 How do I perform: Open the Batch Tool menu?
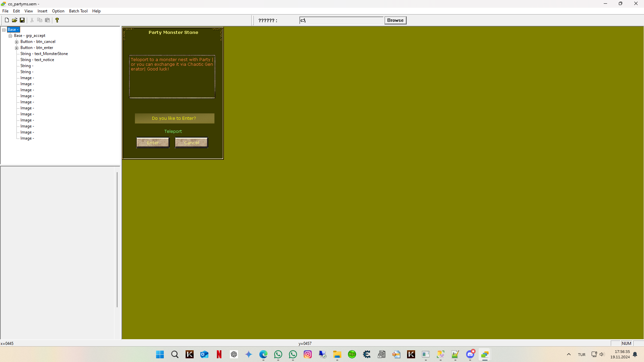pyautogui.click(x=78, y=11)
